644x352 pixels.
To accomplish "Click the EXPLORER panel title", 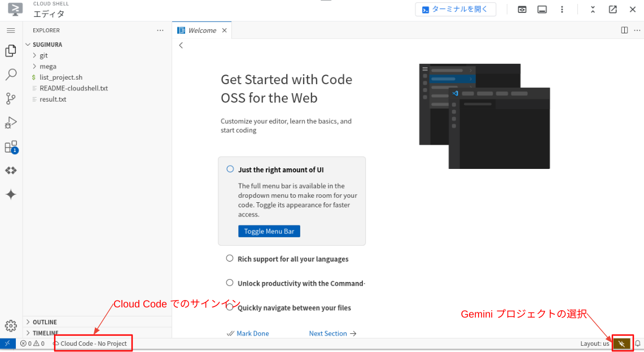I will point(46,31).
